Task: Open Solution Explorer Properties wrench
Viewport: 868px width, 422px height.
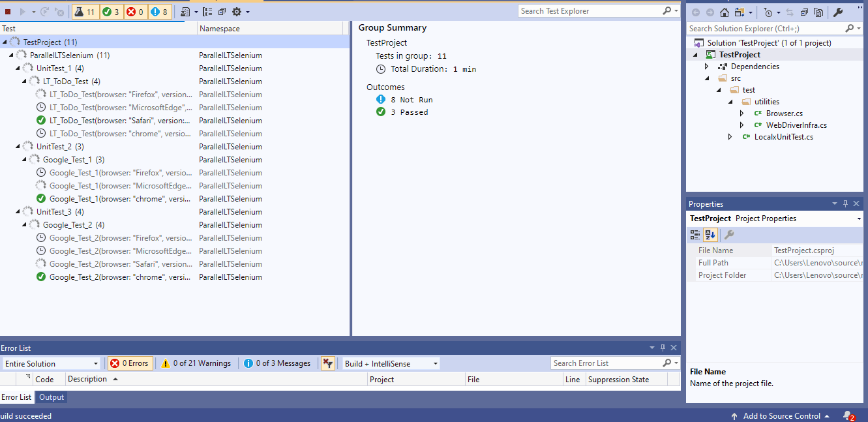Action: pyautogui.click(x=839, y=11)
